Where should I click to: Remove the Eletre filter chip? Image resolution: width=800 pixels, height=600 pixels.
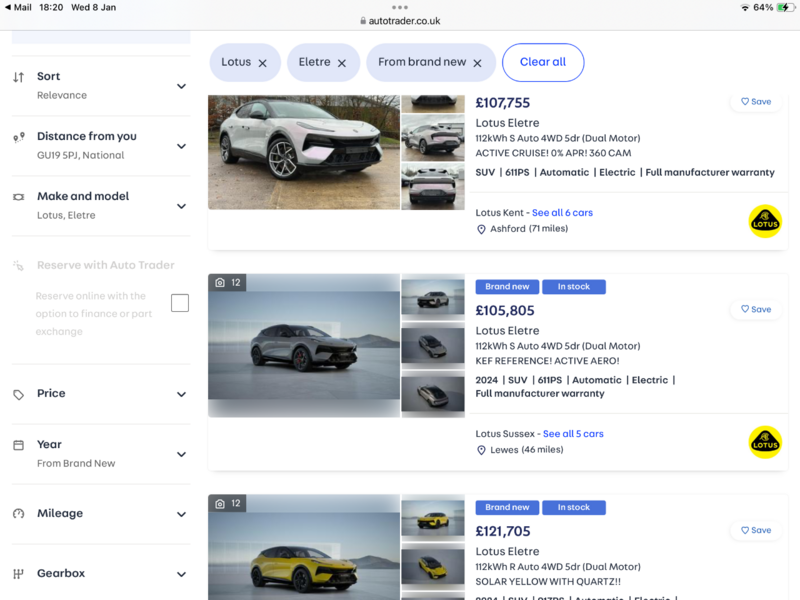[341, 63]
